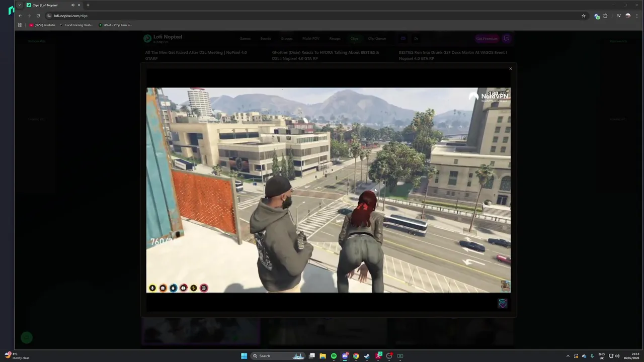Expand the tab search dropdown arrow

click(x=20, y=5)
